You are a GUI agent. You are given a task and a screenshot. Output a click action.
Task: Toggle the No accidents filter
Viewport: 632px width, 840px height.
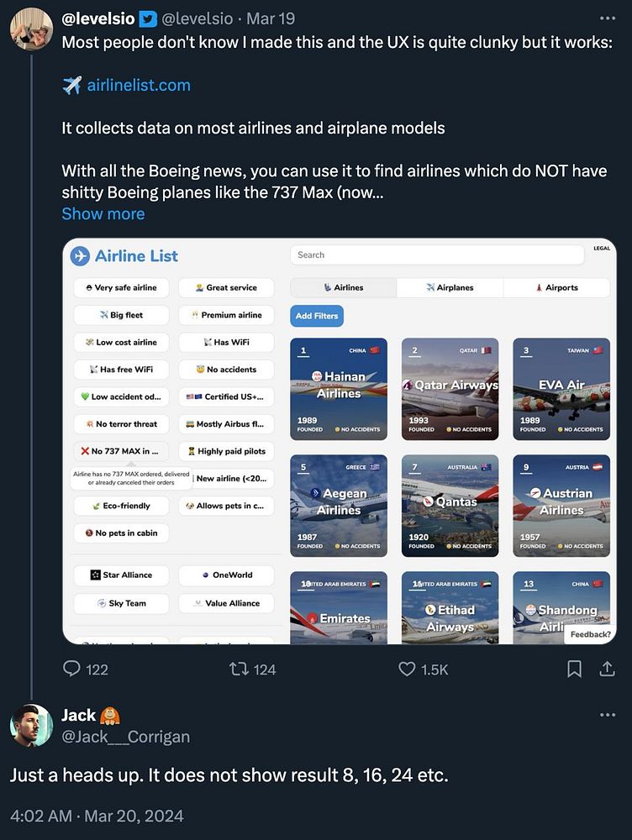pos(226,369)
